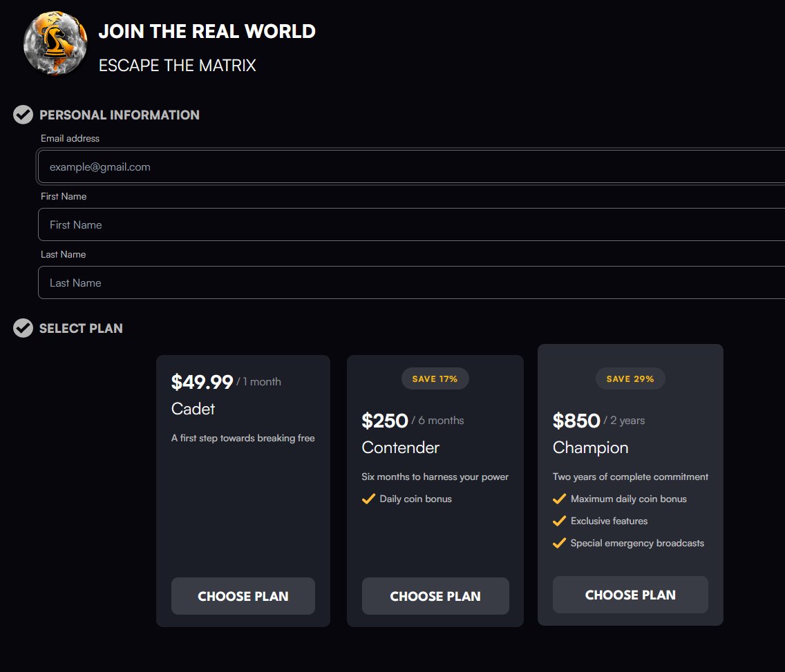Viewport: 785px width, 672px height.
Task: Focus the First Name input field
Action: 412,224
